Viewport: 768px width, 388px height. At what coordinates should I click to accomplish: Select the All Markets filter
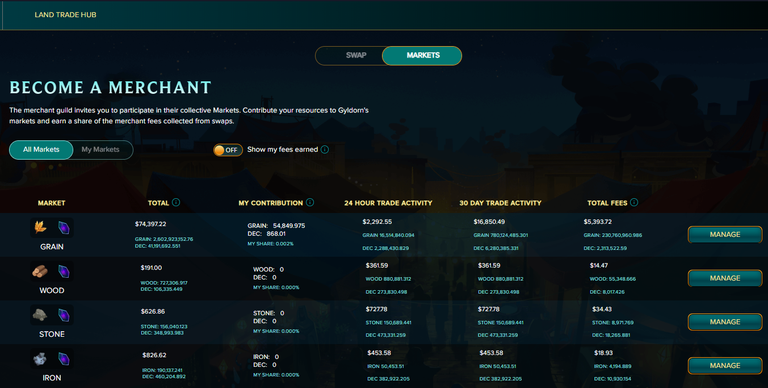41,149
